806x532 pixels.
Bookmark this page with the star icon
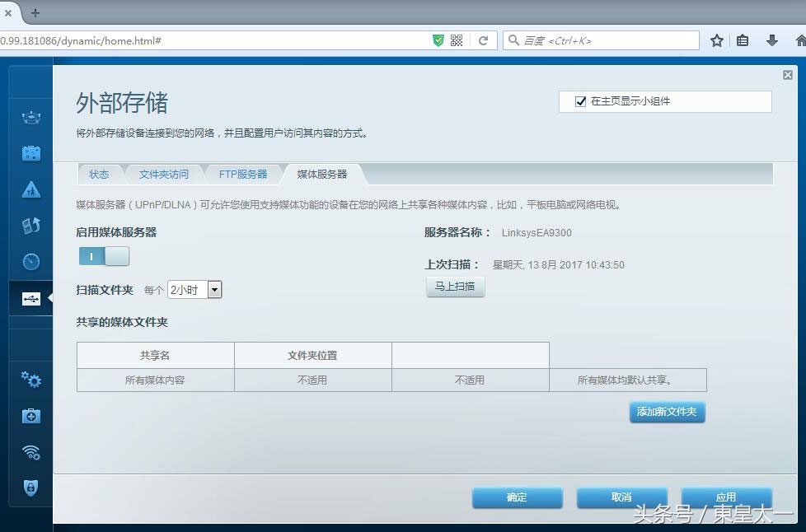click(716, 40)
